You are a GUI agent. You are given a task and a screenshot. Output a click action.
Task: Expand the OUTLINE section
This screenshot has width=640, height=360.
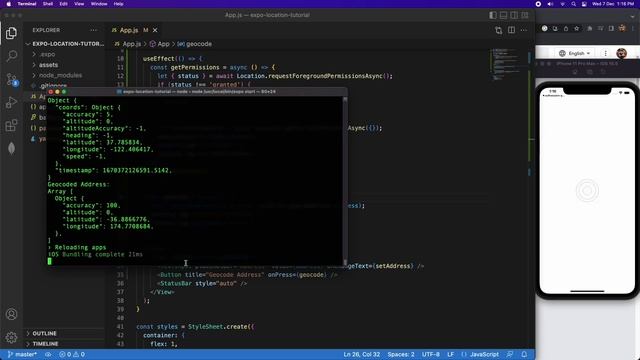coord(44,333)
